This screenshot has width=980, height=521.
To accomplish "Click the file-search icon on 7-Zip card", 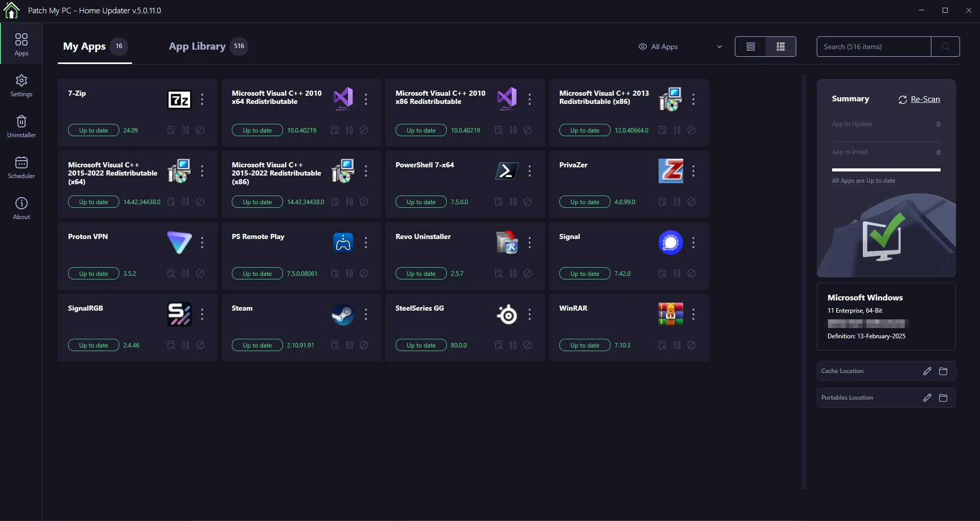I will (x=171, y=131).
